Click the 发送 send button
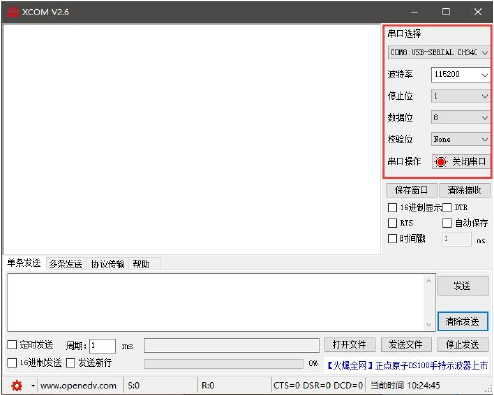 (x=463, y=286)
